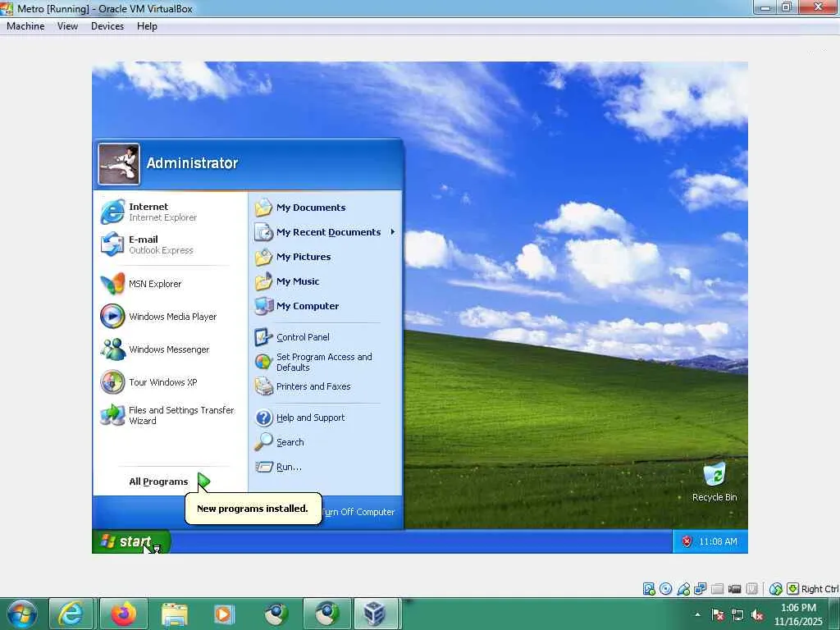Click Turn Off Computer

pyautogui.click(x=358, y=512)
